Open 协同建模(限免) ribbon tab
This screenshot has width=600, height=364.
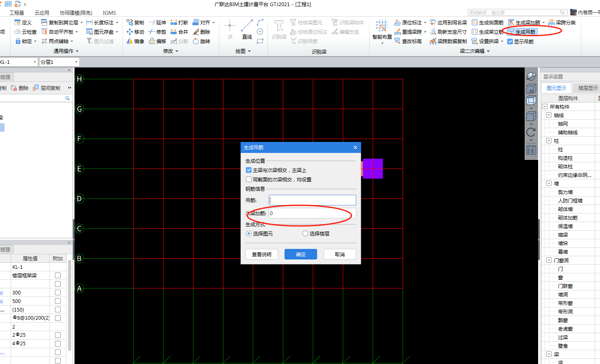click(76, 13)
